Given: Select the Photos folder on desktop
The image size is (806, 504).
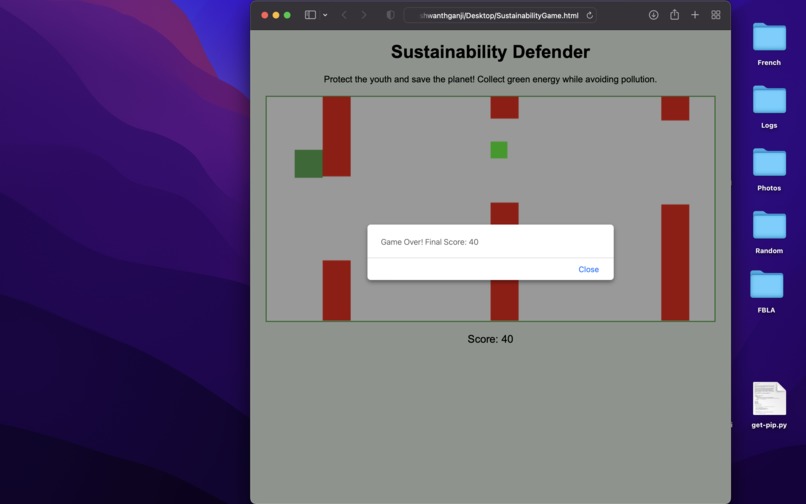Looking at the screenshot, I should [x=769, y=170].
